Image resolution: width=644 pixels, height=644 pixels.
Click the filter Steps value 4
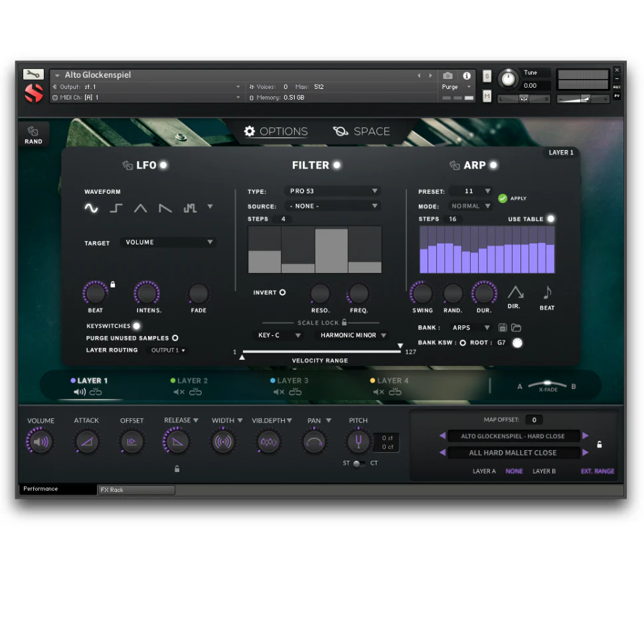[283, 219]
